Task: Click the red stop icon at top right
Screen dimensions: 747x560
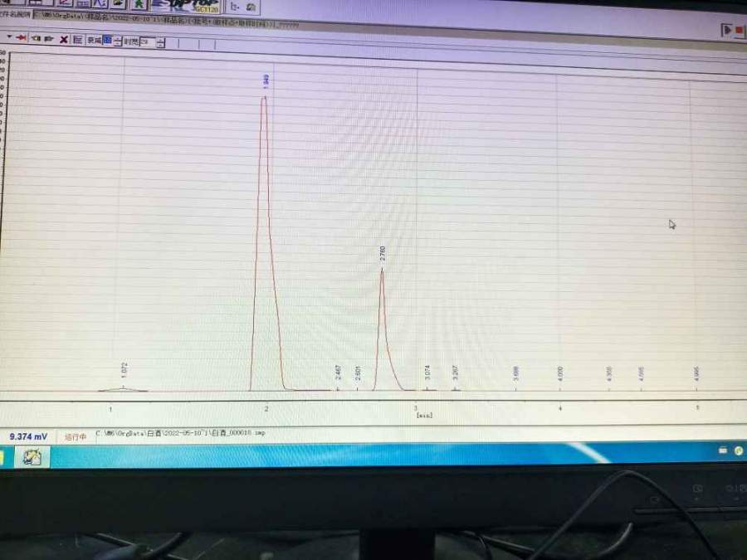Action: click(x=740, y=31)
